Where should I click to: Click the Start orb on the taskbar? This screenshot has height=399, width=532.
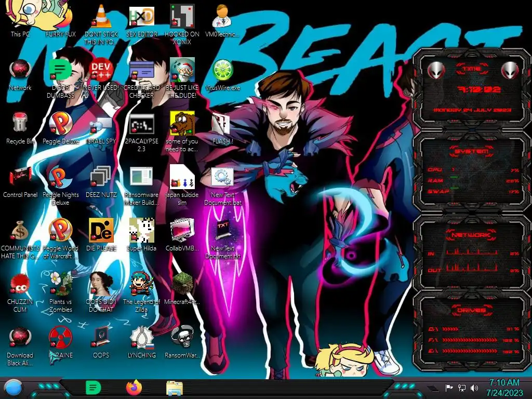click(14, 388)
